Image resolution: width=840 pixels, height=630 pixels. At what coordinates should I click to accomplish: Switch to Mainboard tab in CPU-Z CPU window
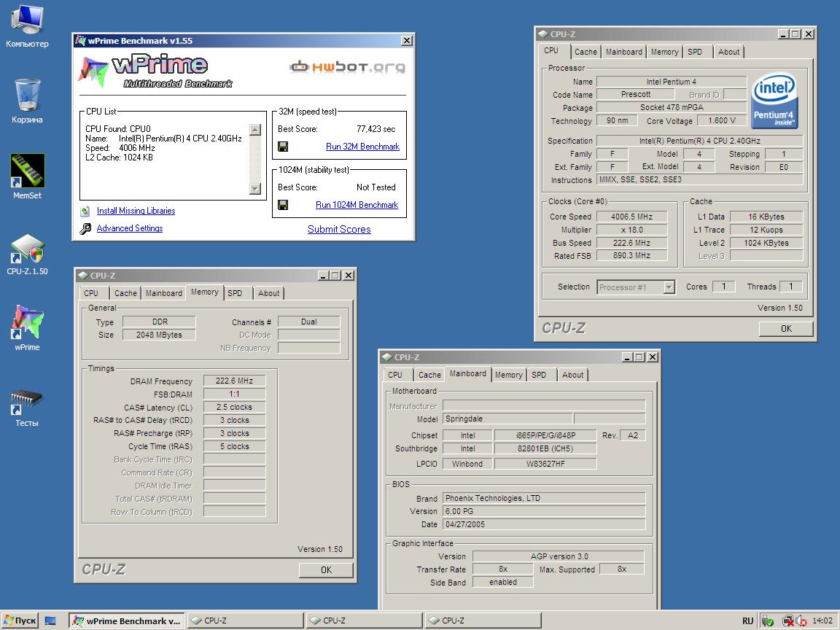pos(623,52)
